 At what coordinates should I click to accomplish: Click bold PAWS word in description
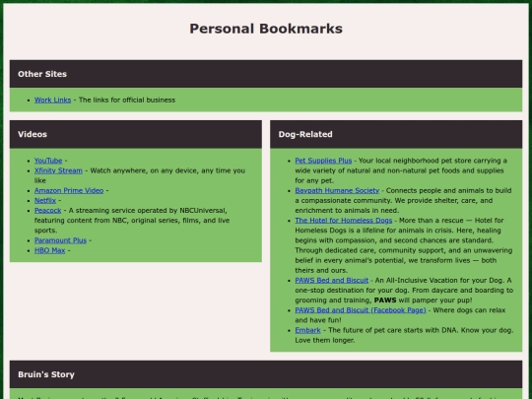tap(385, 300)
